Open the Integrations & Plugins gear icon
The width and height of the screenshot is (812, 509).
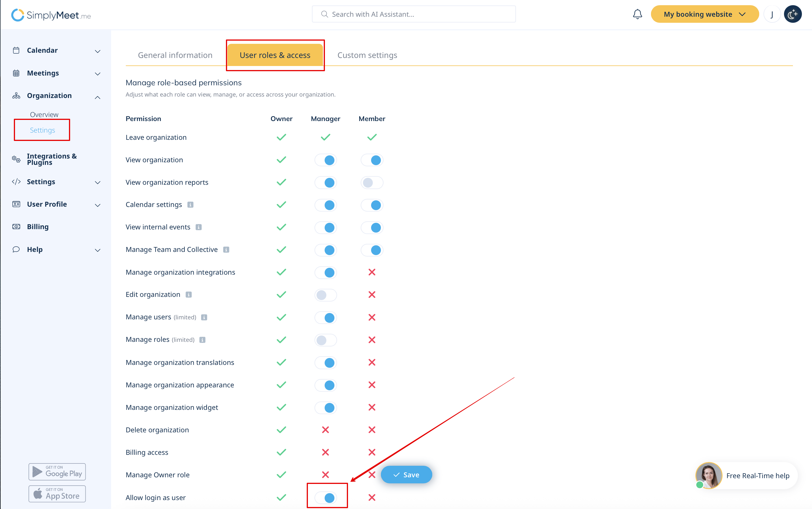pyautogui.click(x=16, y=159)
